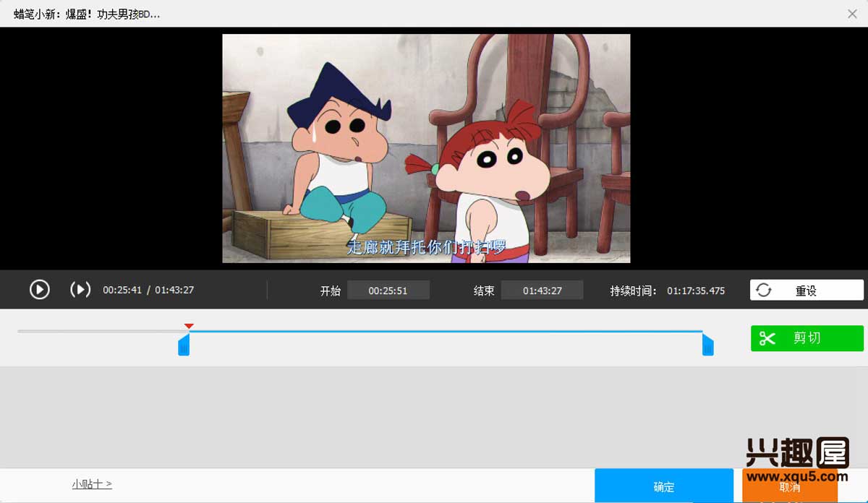Click the video preview frame
The width and height of the screenshot is (868, 503).
click(x=426, y=148)
